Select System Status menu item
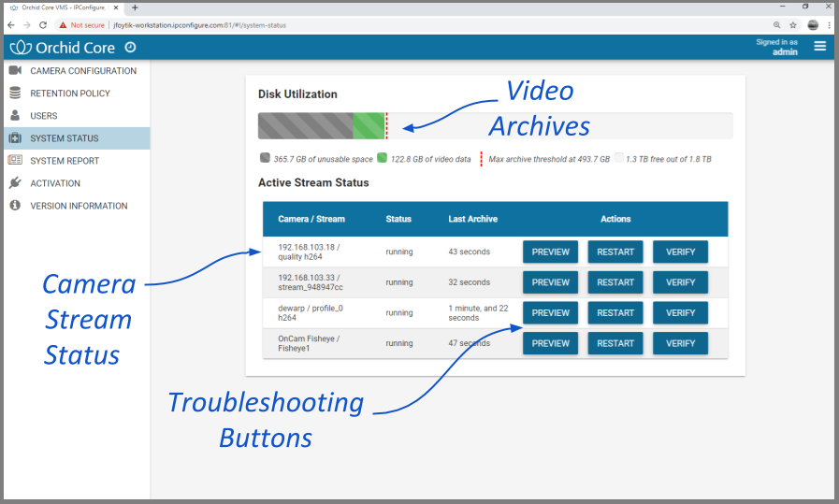The height and width of the screenshot is (504, 839). click(x=77, y=138)
